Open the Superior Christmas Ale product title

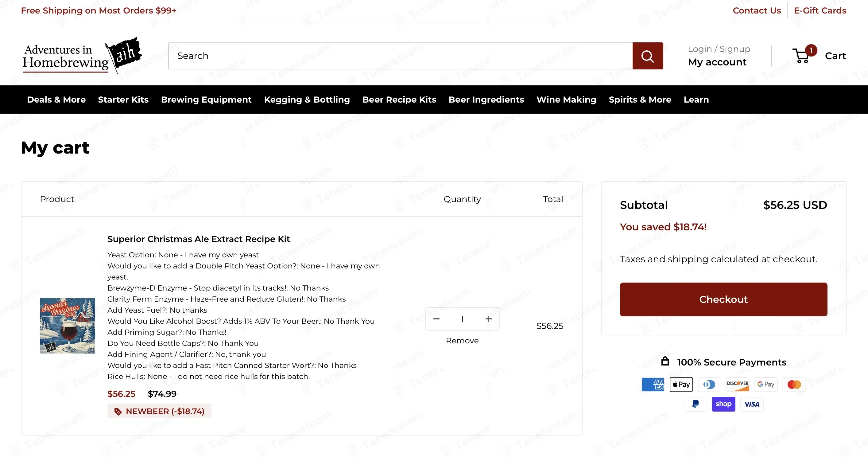click(199, 239)
